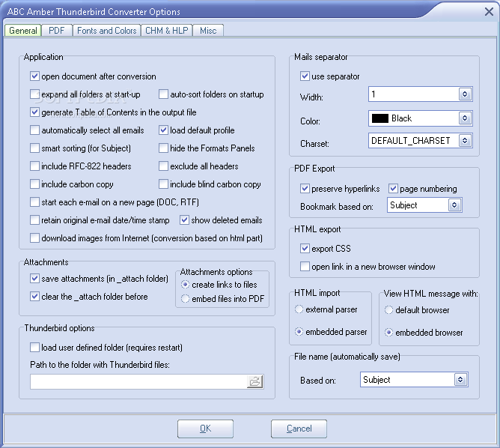Click Cancel to discard changes
This screenshot has width=500, height=448.
pyautogui.click(x=299, y=429)
